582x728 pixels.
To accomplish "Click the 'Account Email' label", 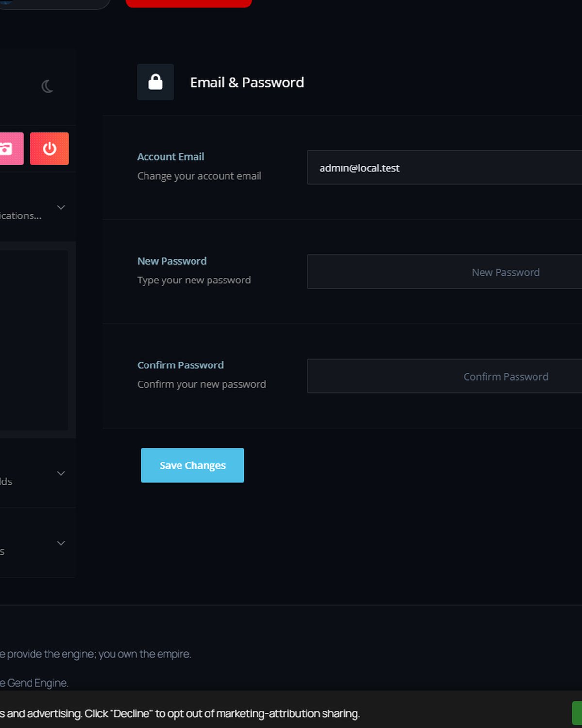I will (171, 157).
